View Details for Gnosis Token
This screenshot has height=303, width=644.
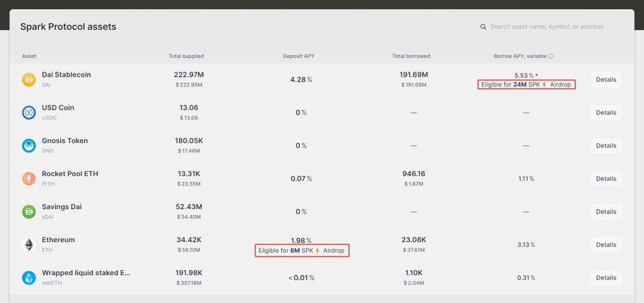tap(605, 145)
